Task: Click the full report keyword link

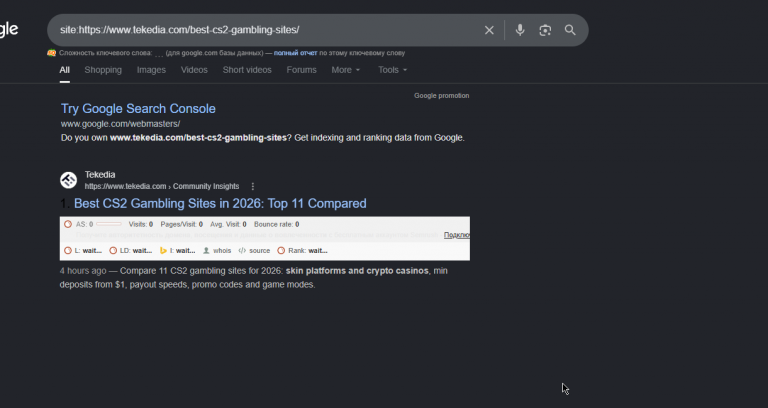Action: coord(295,53)
